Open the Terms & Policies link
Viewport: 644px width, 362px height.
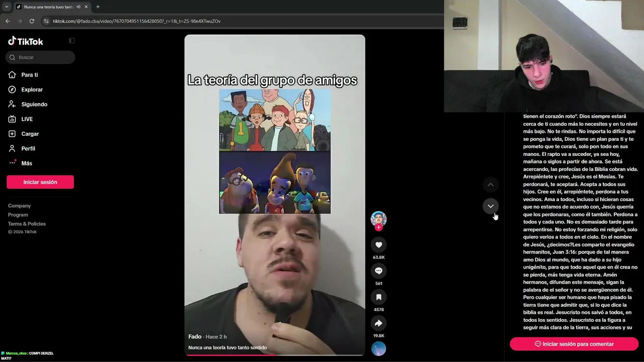coord(27,224)
